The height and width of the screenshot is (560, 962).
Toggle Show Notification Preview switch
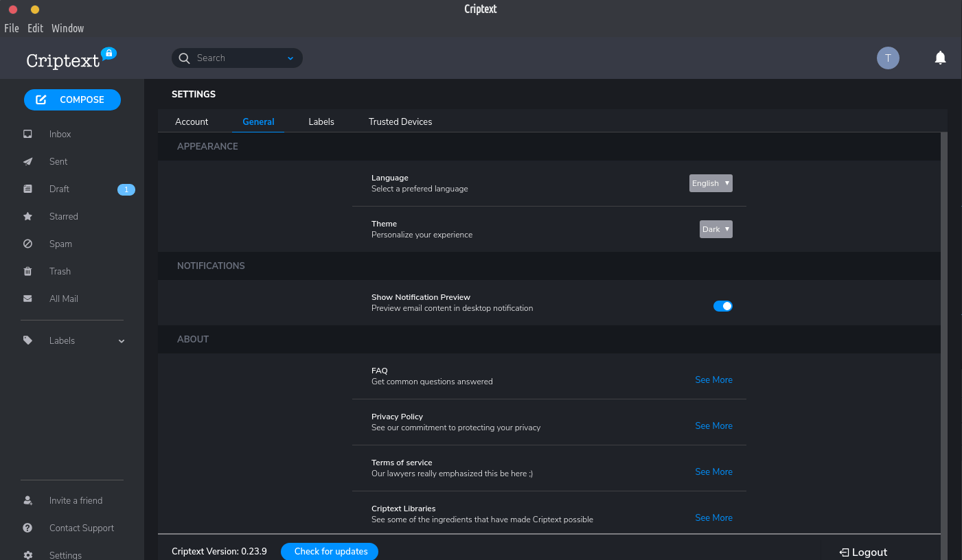[x=722, y=306]
